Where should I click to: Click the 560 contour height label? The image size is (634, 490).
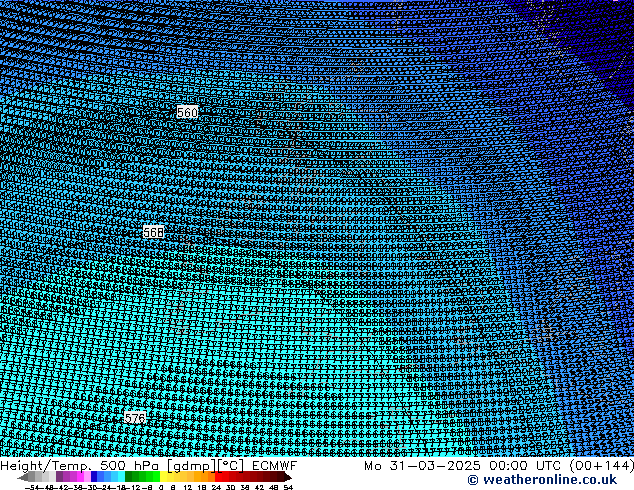pos(187,112)
